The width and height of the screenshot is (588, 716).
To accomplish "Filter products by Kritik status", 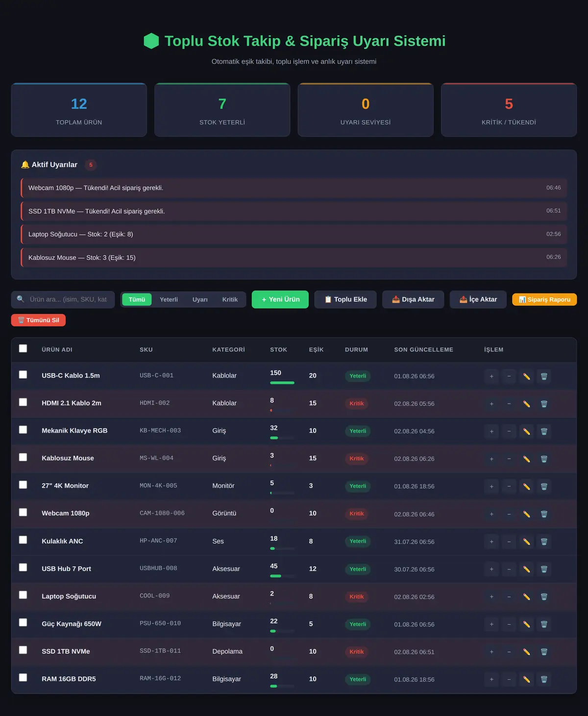I will [x=230, y=300].
